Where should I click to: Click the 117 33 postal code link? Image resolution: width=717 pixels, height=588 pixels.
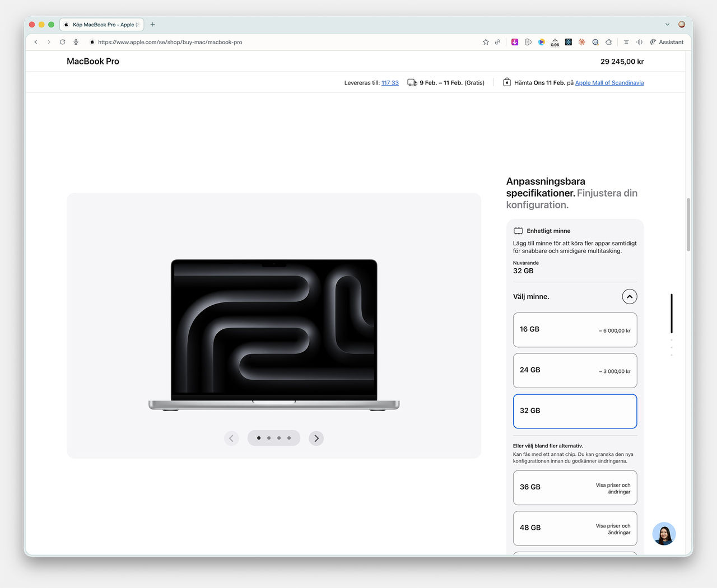(390, 82)
